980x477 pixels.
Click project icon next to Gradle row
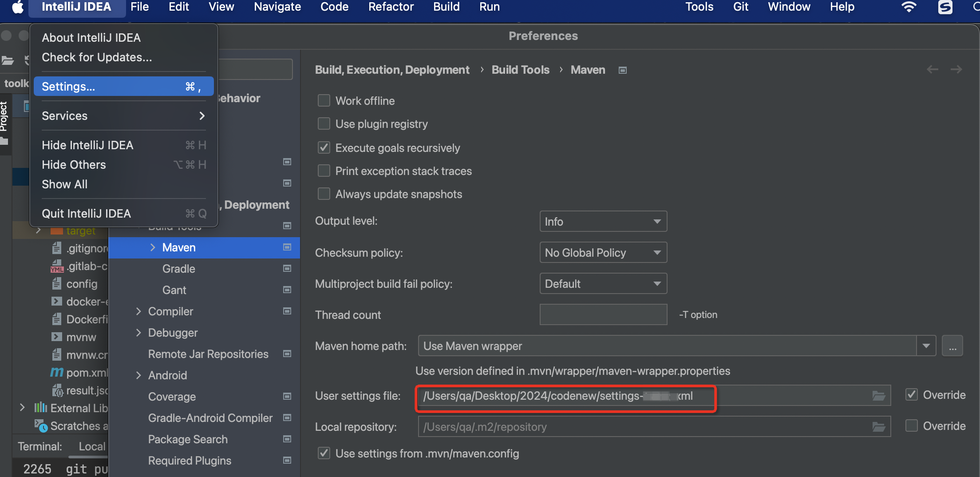click(x=287, y=268)
